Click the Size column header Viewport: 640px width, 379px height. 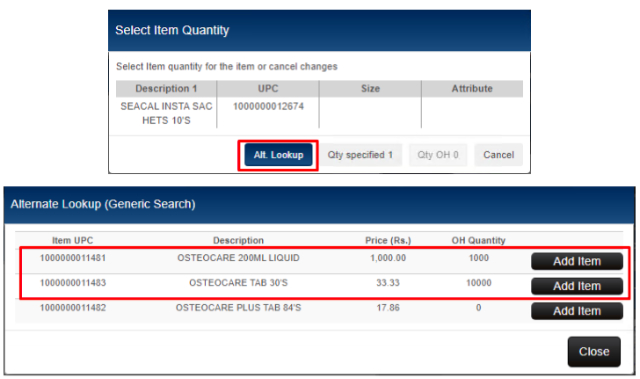(370, 89)
